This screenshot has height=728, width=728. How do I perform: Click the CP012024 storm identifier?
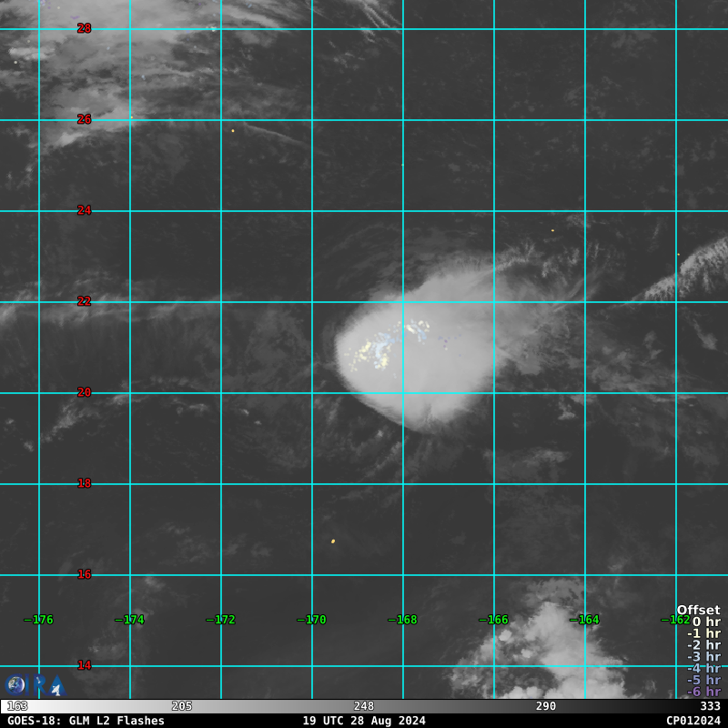[x=693, y=721]
